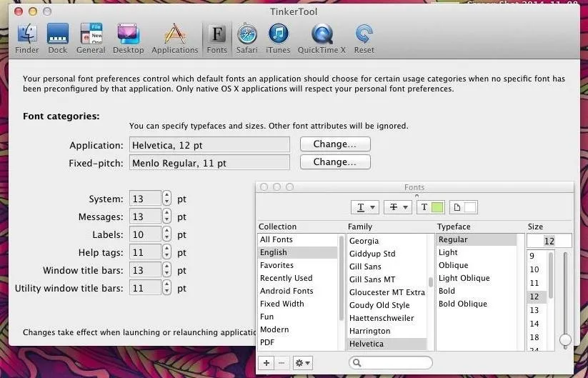The image size is (588, 378).
Task: Click the Window title bars size stepper
Action: pyautogui.click(x=167, y=270)
